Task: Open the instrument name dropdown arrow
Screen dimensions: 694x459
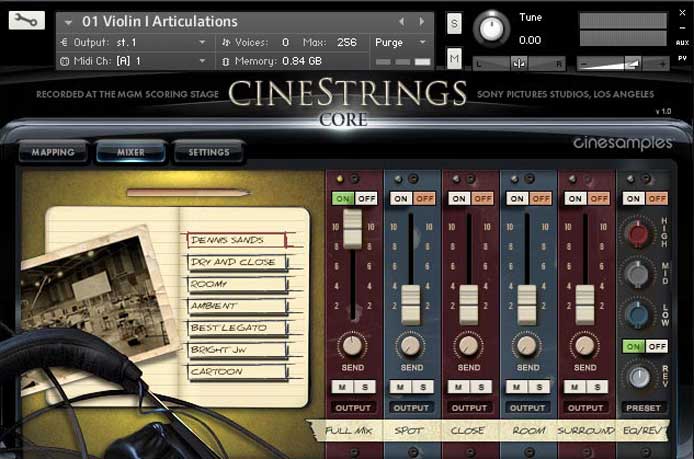Action: [68, 22]
